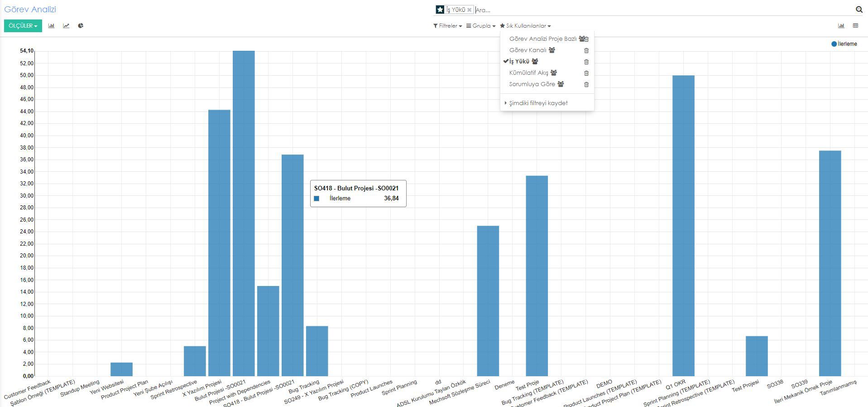Select Görev Analizi Proje Bazlı favorite
Viewport: 868px width, 407px height.
point(543,39)
